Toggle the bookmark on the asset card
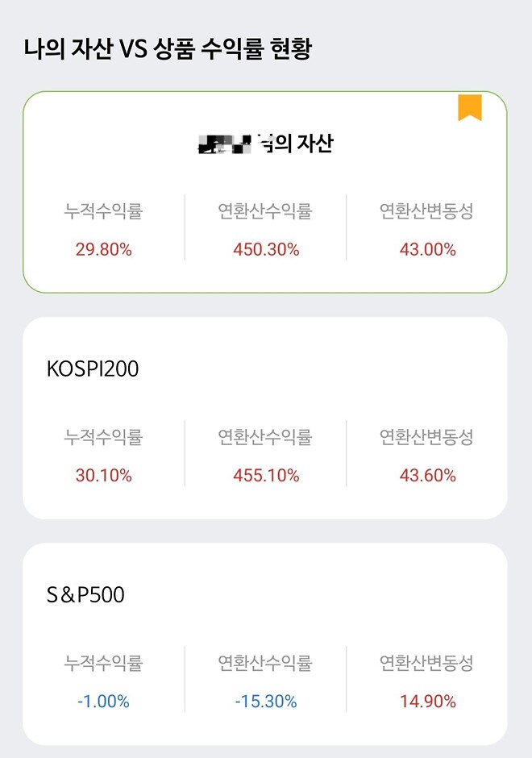The height and width of the screenshot is (758, 532). coord(472,106)
